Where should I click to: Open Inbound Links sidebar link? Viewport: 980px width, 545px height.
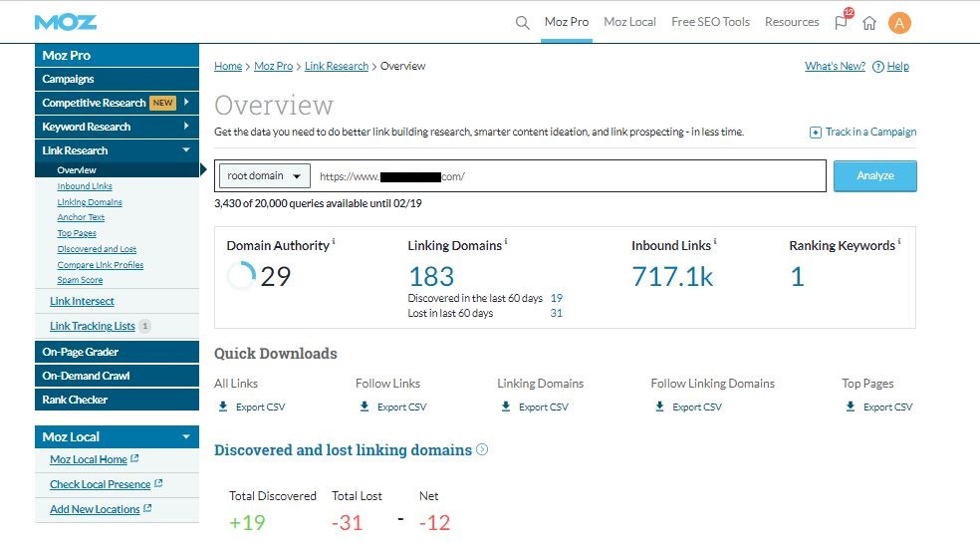pyautogui.click(x=85, y=186)
